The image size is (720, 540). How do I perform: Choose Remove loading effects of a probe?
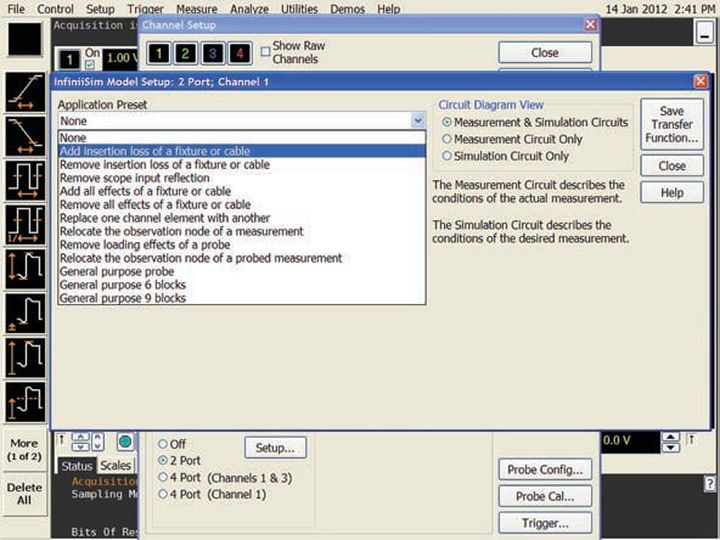click(242, 245)
